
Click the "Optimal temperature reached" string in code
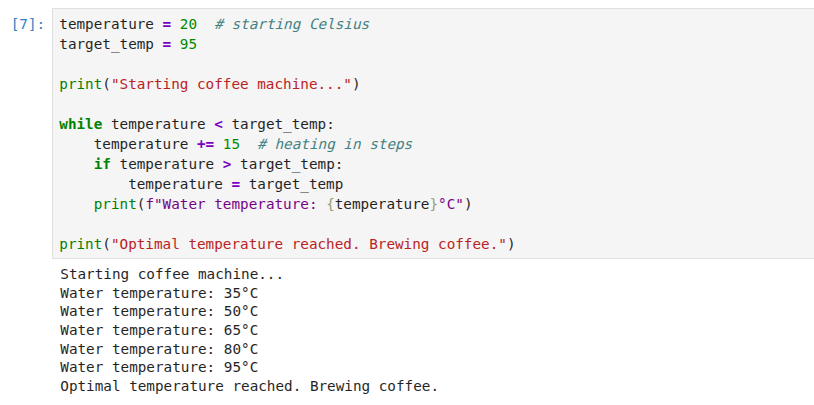click(x=309, y=244)
